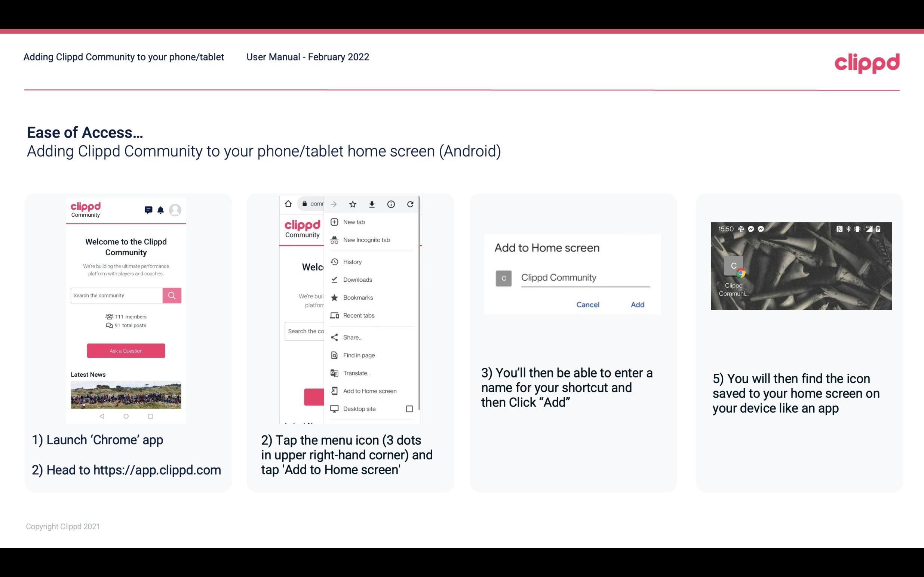Expand the History menu entry
The width and height of the screenshot is (924, 577).
[352, 261]
